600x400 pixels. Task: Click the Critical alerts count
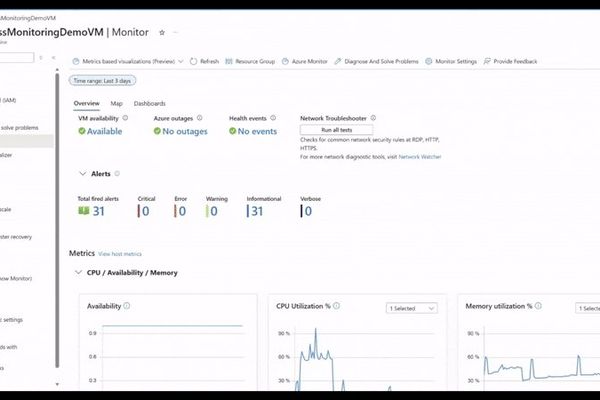(x=144, y=211)
